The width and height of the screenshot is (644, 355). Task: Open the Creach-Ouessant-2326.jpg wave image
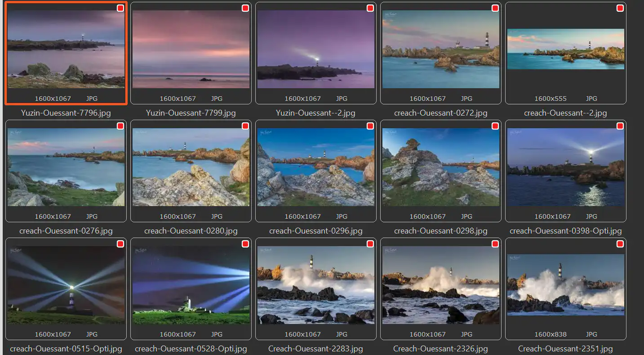click(x=440, y=285)
